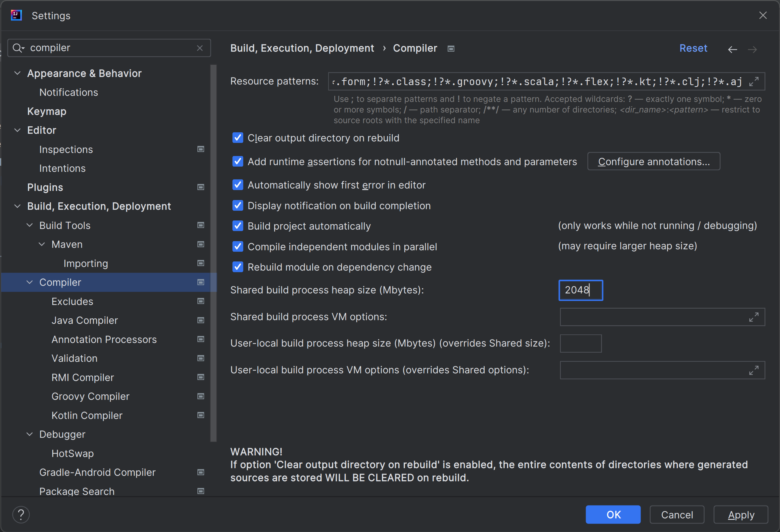Image resolution: width=780 pixels, height=532 pixels.
Task: Open Java Compiler settings page
Action: click(85, 320)
